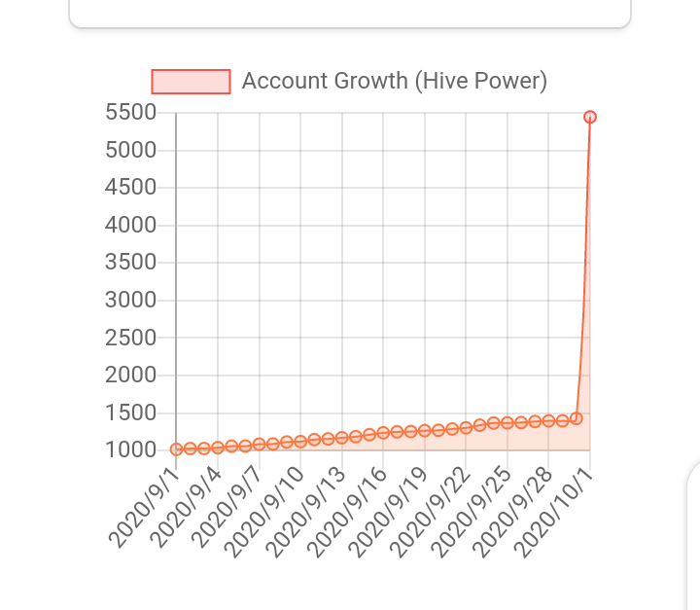The height and width of the screenshot is (610, 700).
Task: Click the data point above 2020/9/10
Action: tap(300, 442)
